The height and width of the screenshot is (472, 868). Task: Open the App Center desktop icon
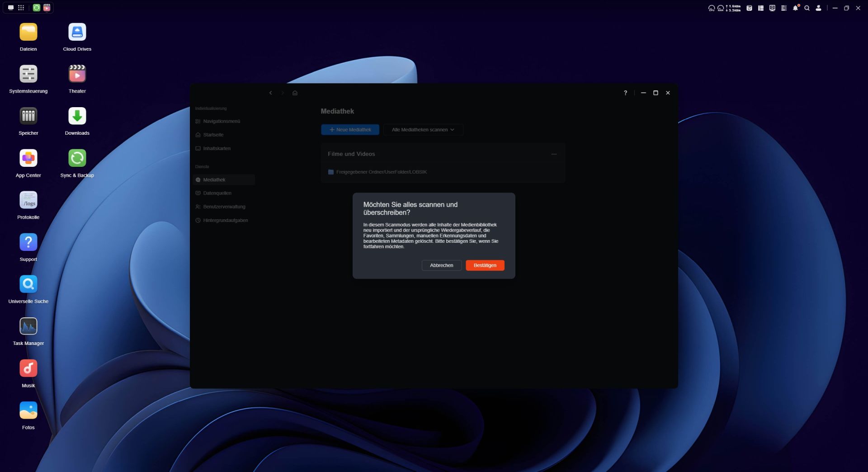click(28, 159)
